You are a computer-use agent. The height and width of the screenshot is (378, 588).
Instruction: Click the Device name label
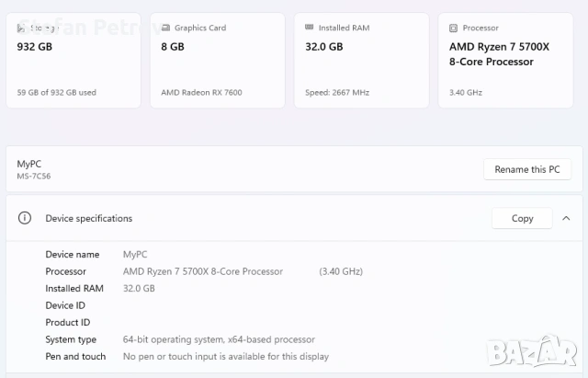click(73, 255)
